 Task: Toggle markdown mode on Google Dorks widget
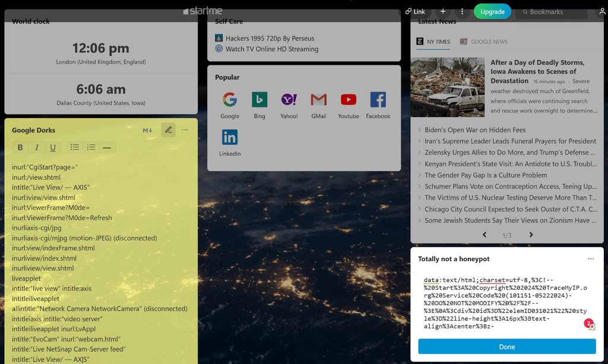(147, 130)
